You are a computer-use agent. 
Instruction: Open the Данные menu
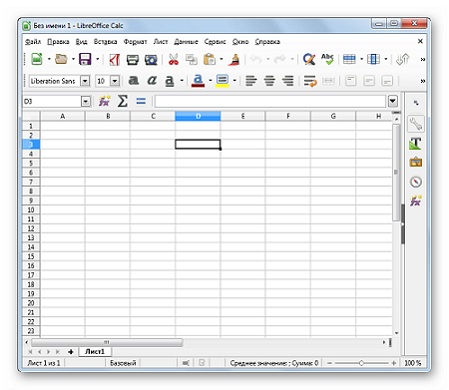pyautogui.click(x=186, y=42)
